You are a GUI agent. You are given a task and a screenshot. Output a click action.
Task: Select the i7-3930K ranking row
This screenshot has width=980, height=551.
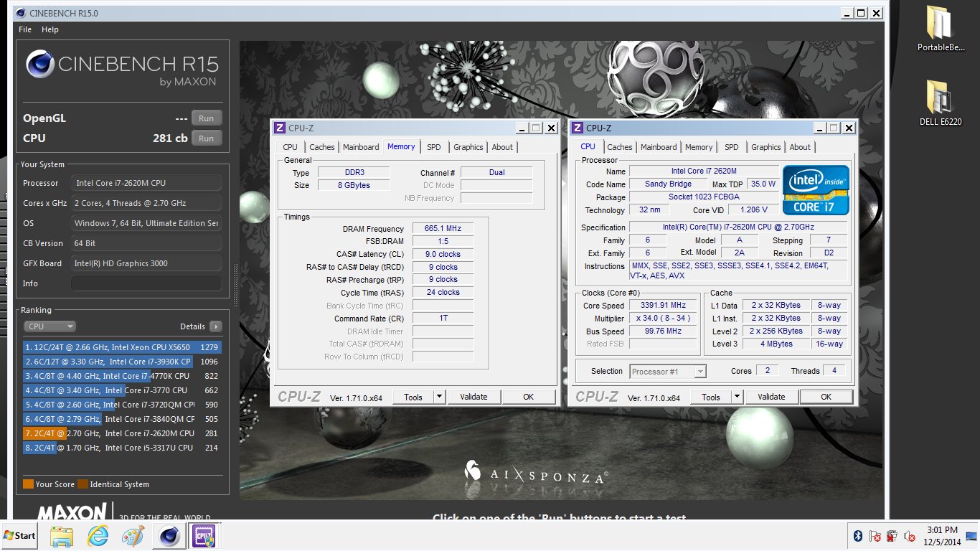(x=122, y=362)
